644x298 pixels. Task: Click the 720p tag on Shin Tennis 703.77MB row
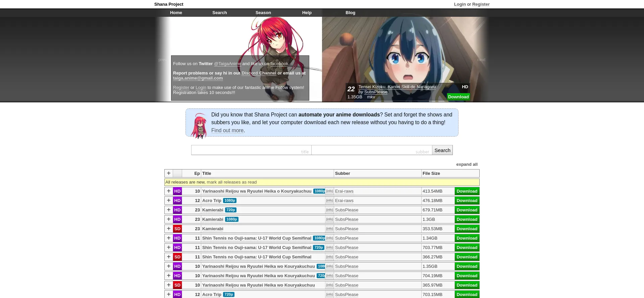click(319, 247)
